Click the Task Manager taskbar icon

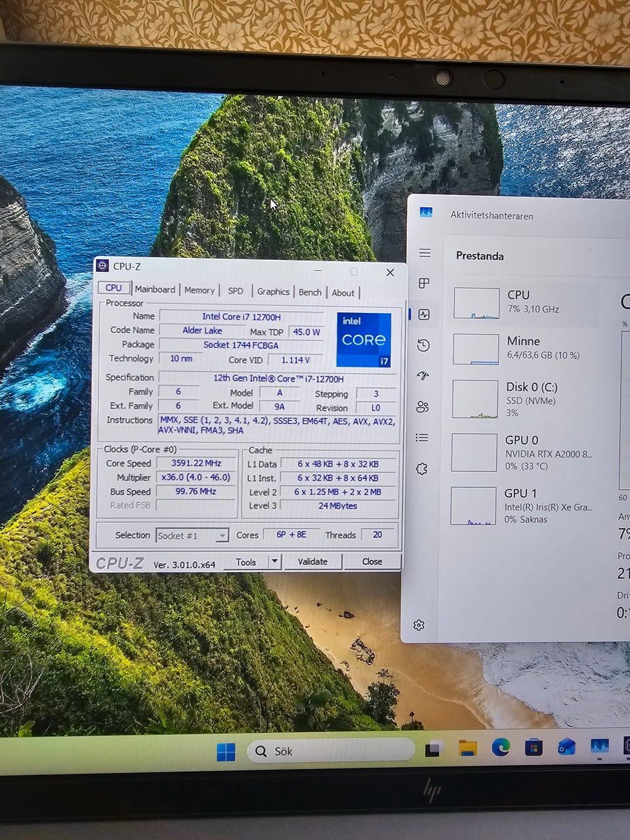[x=600, y=746]
